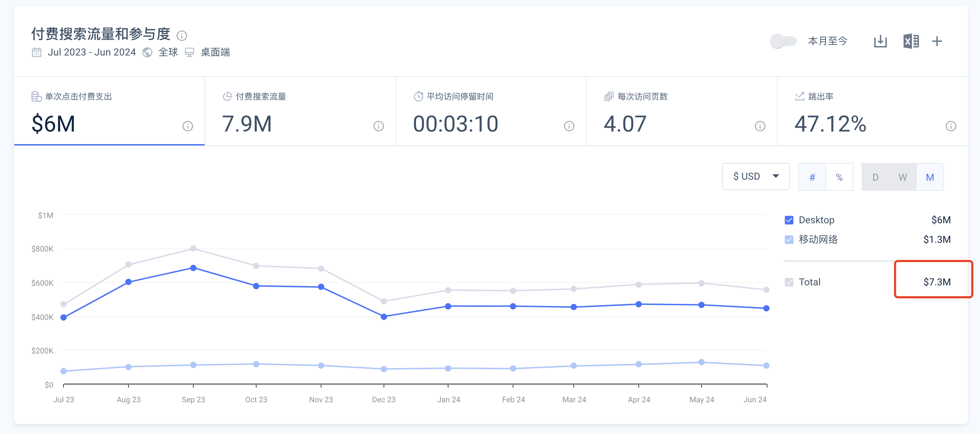The width and height of the screenshot is (980, 434).
Task: Toggle the Total series checkbox
Action: (789, 282)
